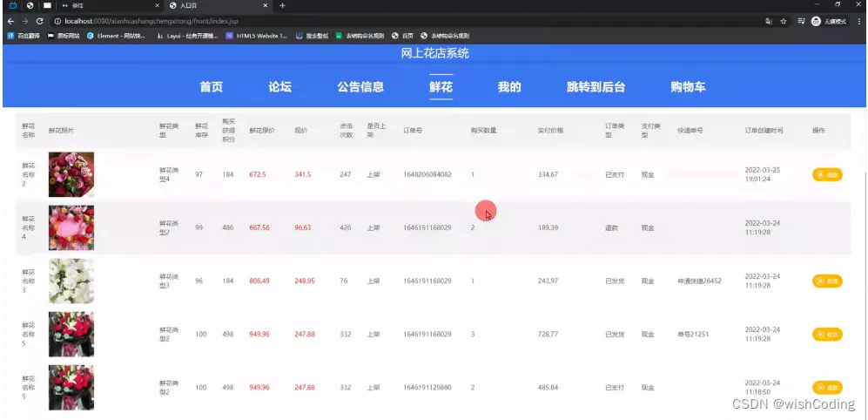Open the 公告信息 navigation item

coord(360,87)
